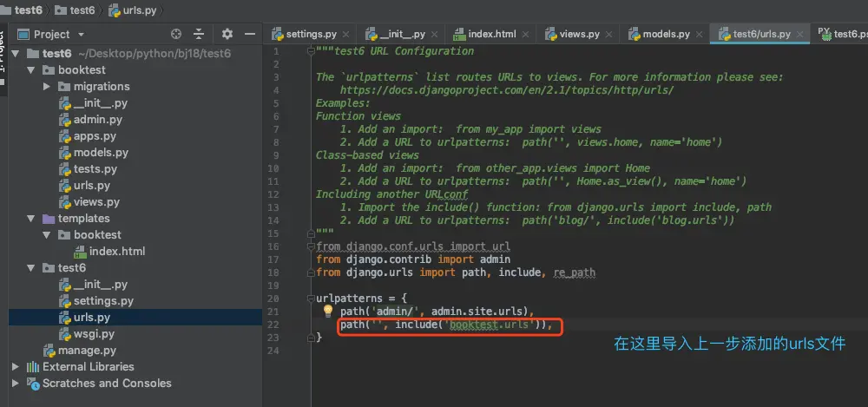The width and height of the screenshot is (868, 407).
Task: Collapse the inner test6 package folder
Action: click(31, 268)
